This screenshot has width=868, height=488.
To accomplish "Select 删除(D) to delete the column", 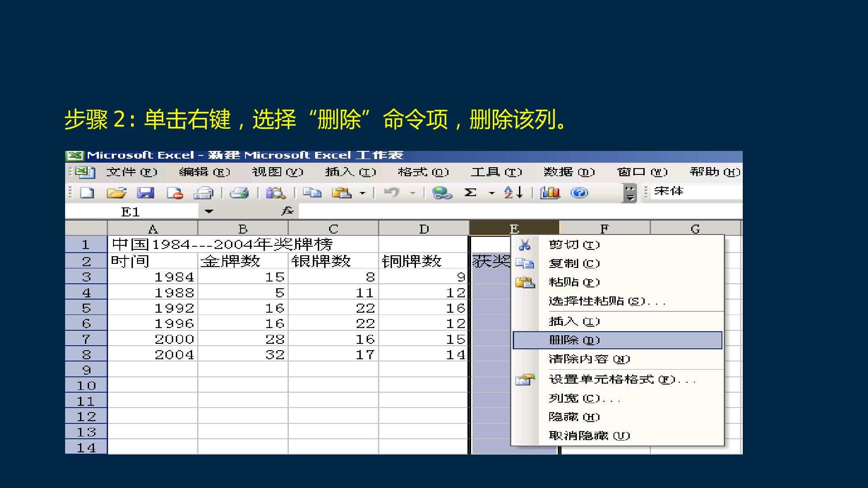I will [x=618, y=340].
